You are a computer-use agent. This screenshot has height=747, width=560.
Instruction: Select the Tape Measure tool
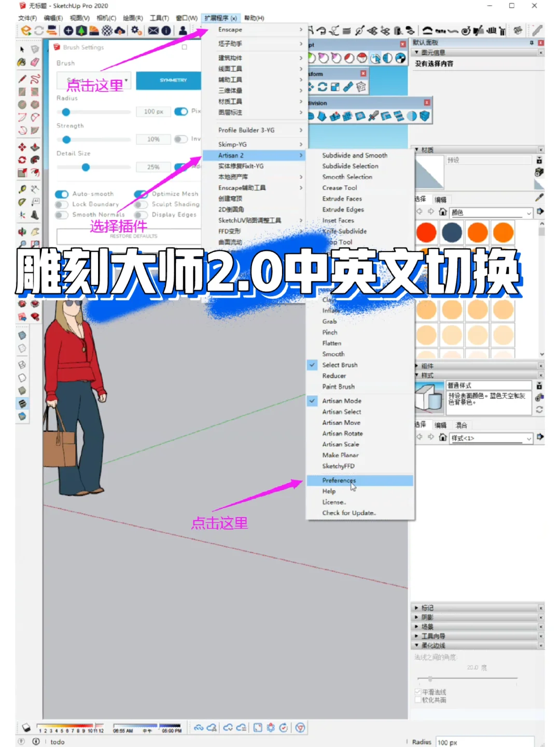(22, 188)
